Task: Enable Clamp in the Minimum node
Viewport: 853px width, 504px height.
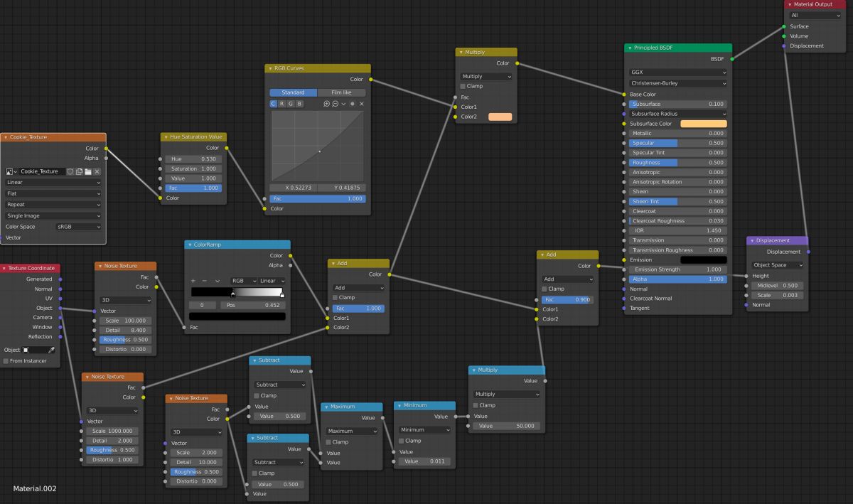Action: click(402, 440)
